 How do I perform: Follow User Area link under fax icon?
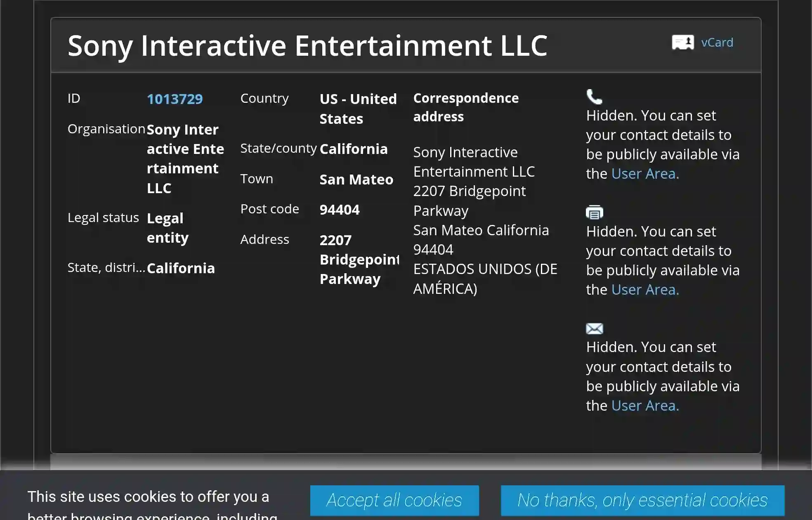pos(645,290)
